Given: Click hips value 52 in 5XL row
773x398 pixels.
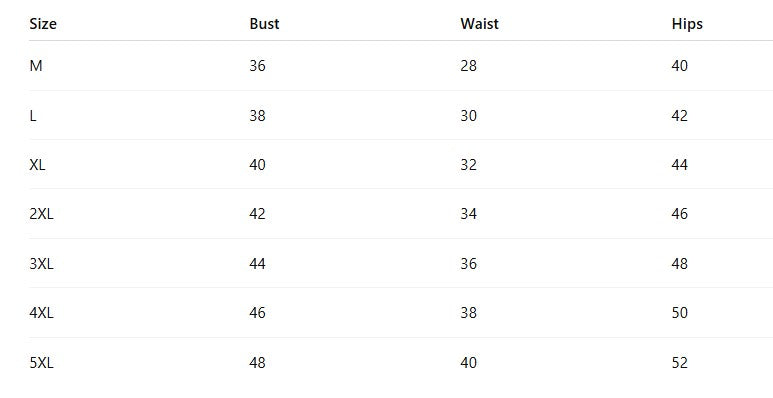Looking at the screenshot, I should 679,363.
